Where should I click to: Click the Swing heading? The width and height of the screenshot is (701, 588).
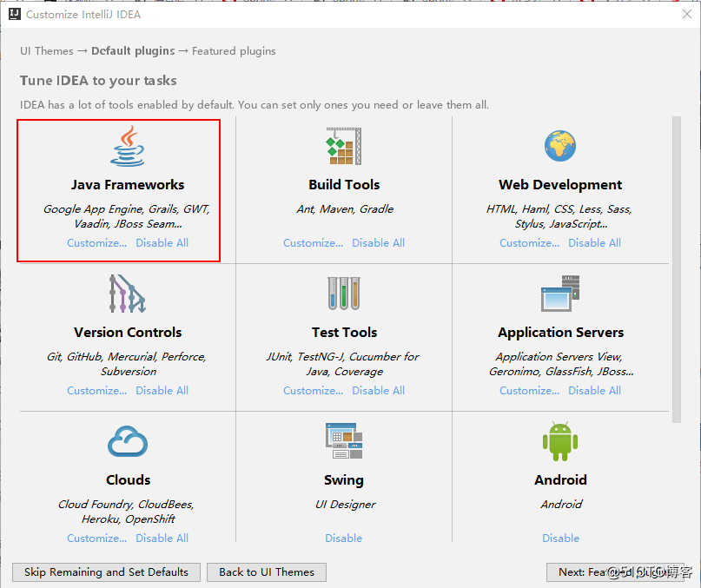343,479
